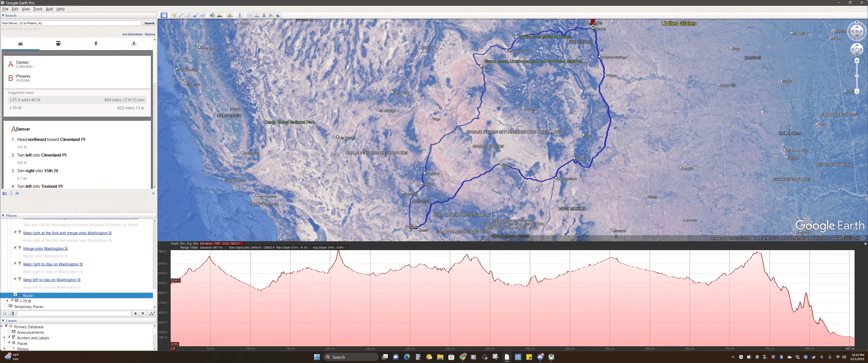868x363 pixels.
Task: Expand the Photos layer
Action: coord(4,349)
